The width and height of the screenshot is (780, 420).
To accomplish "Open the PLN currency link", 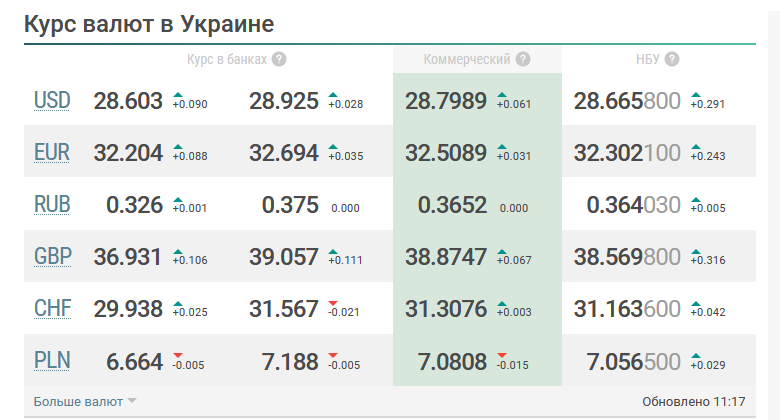I will 52,361.
